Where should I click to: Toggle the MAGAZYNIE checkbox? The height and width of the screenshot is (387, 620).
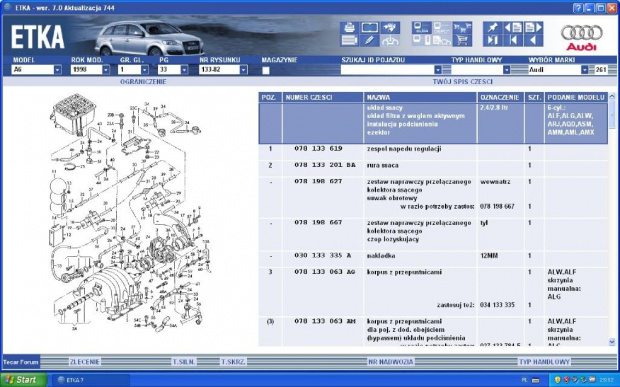266,70
